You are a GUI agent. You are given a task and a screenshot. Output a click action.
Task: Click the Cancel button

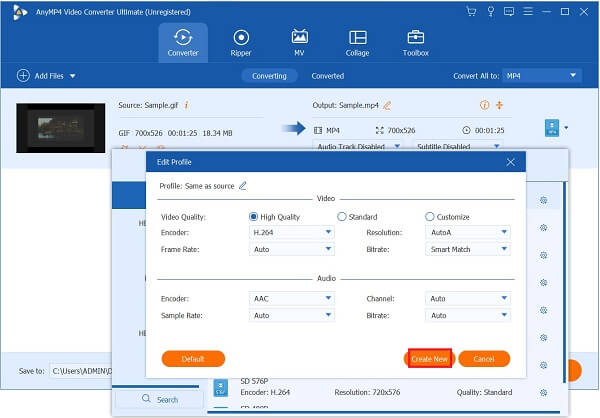pyautogui.click(x=484, y=359)
